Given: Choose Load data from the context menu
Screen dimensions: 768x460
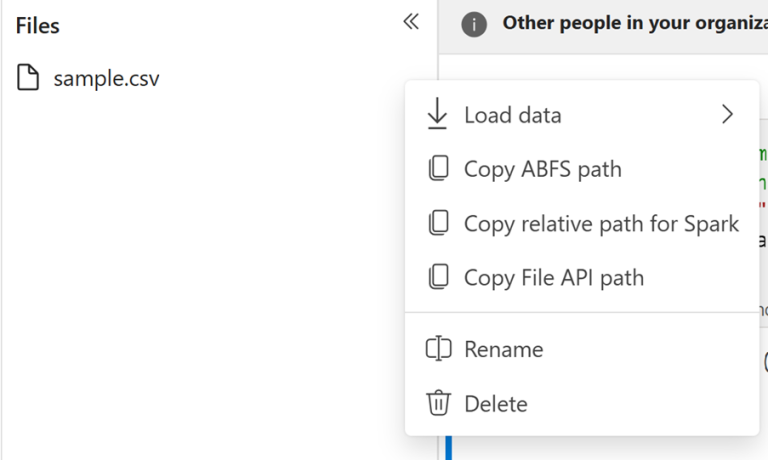Looking at the screenshot, I should [512, 115].
